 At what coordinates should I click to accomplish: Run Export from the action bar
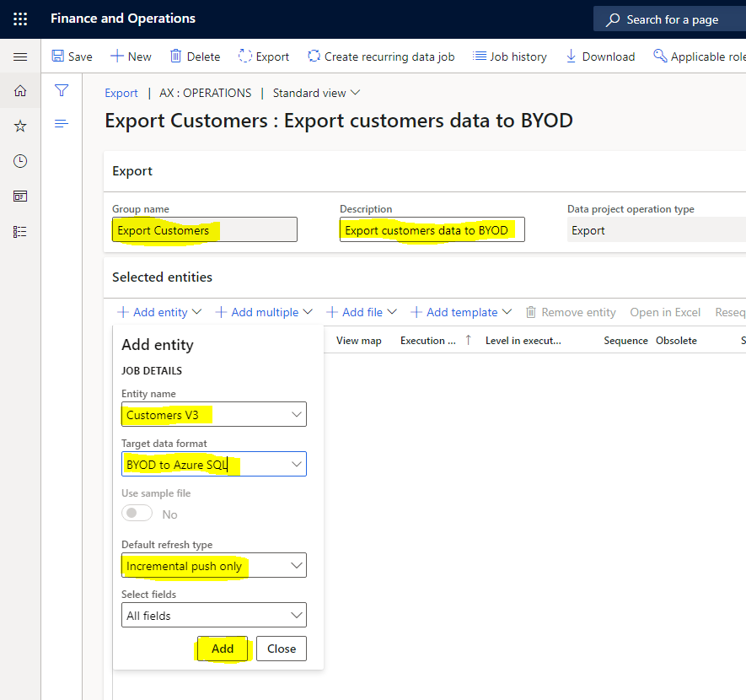coord(264,57)
